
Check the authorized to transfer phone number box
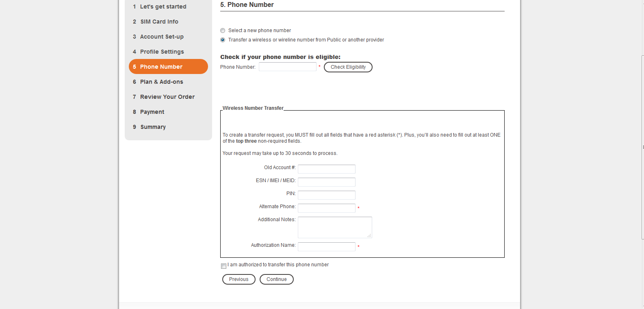tap(223, 266)
